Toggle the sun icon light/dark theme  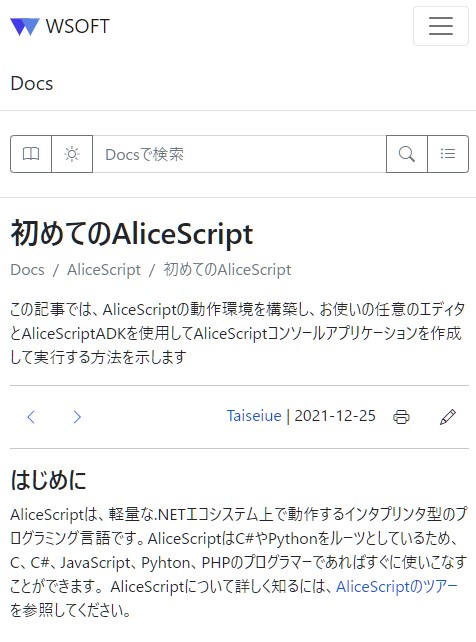coord(72,154)
